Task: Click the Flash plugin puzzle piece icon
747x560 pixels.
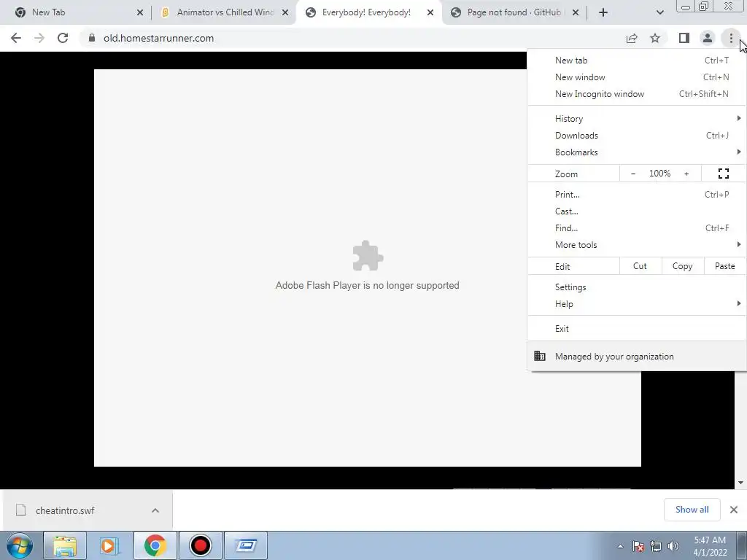Action: pos(368,256)
